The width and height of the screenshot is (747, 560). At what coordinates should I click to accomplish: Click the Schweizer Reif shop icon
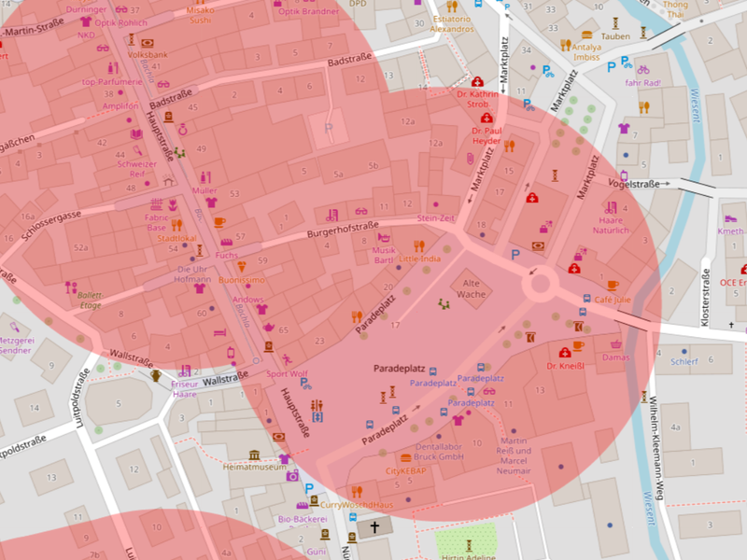[137, 151]
